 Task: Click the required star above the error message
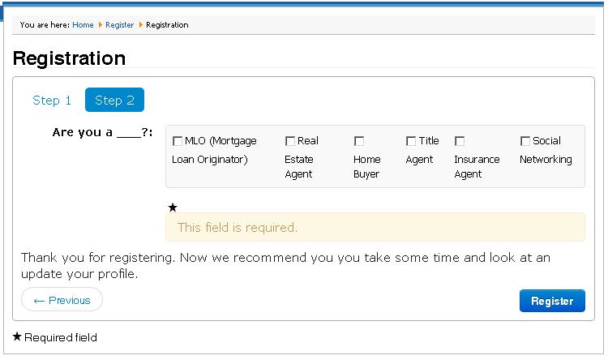click(x=173, y=208)
